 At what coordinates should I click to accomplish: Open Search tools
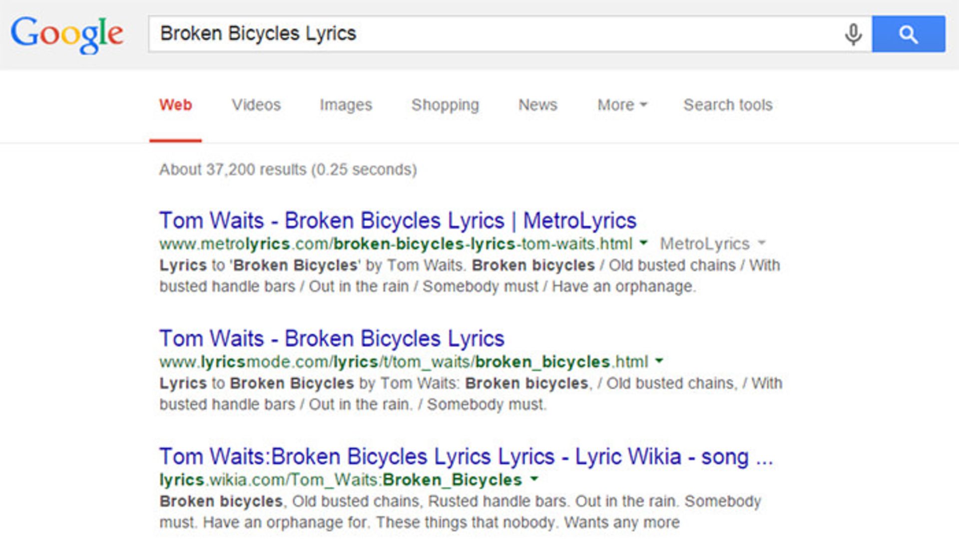728,105
